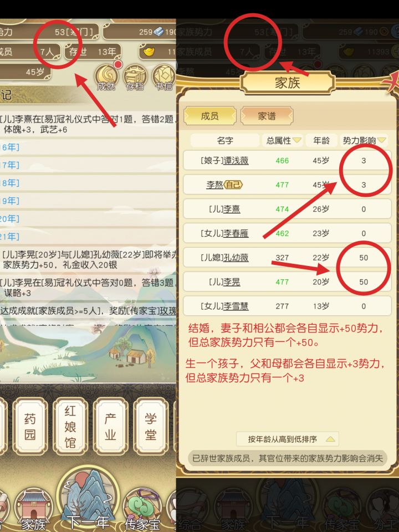Click the silver ingot currency icon
The image size is (399, 532).
point(158,32)
